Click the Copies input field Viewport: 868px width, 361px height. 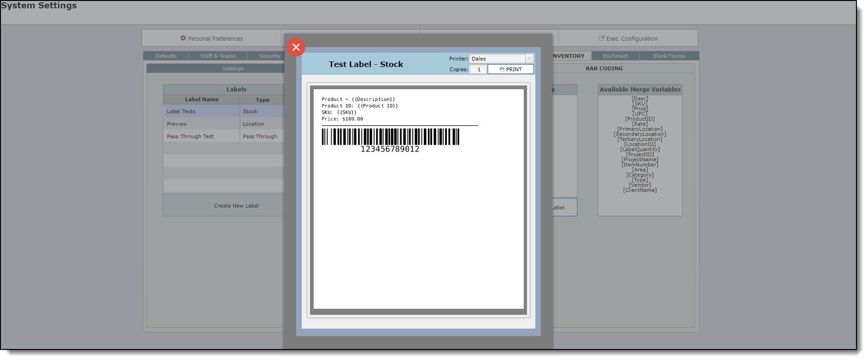[478, 69]
